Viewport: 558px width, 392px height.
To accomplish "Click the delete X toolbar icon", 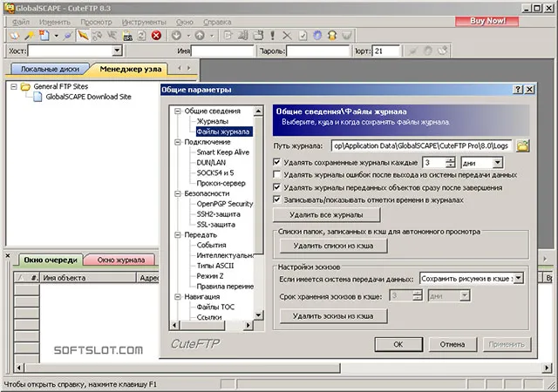I will tap(287, 36).
